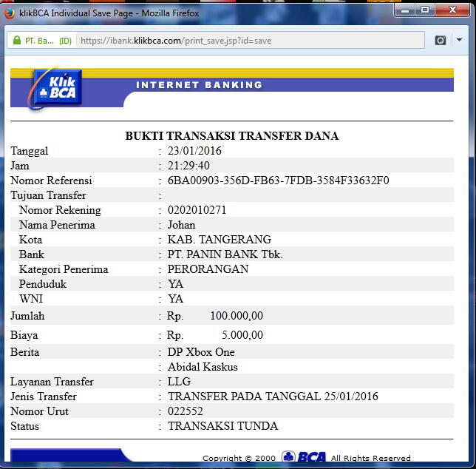Click the camera screenshot icon

tap(441, 40)
